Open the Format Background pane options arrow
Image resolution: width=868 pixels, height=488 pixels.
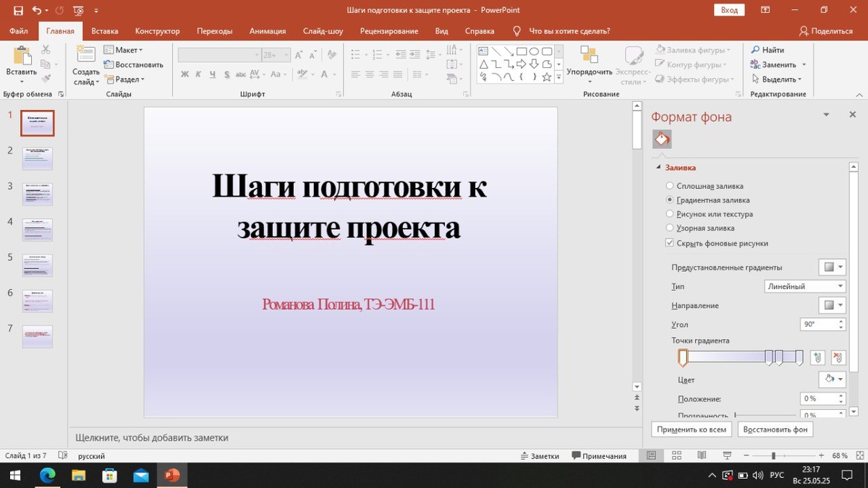click(827, 115)
